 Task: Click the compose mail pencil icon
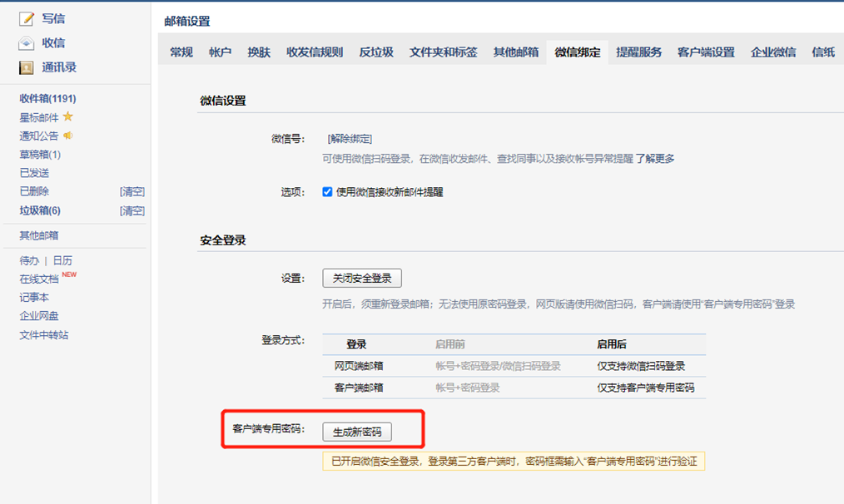(27, 19)
